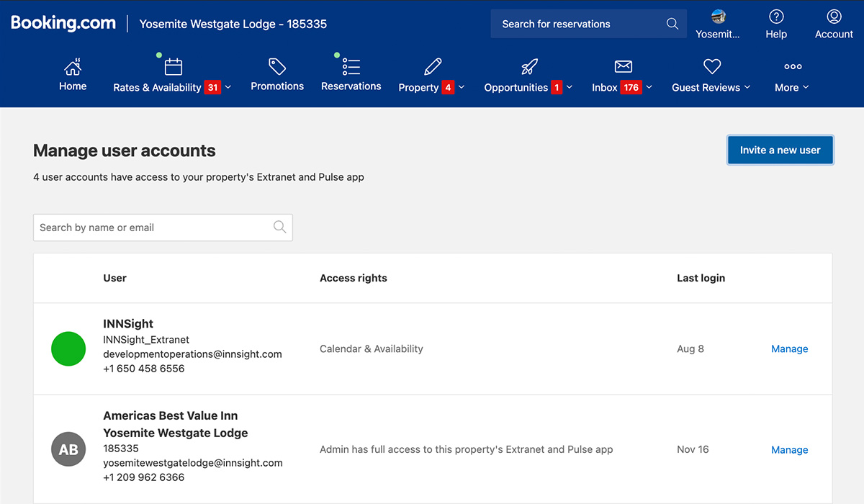Click the Booking.com logo
This screenshot has width=864, height=504.
[63, 23]
